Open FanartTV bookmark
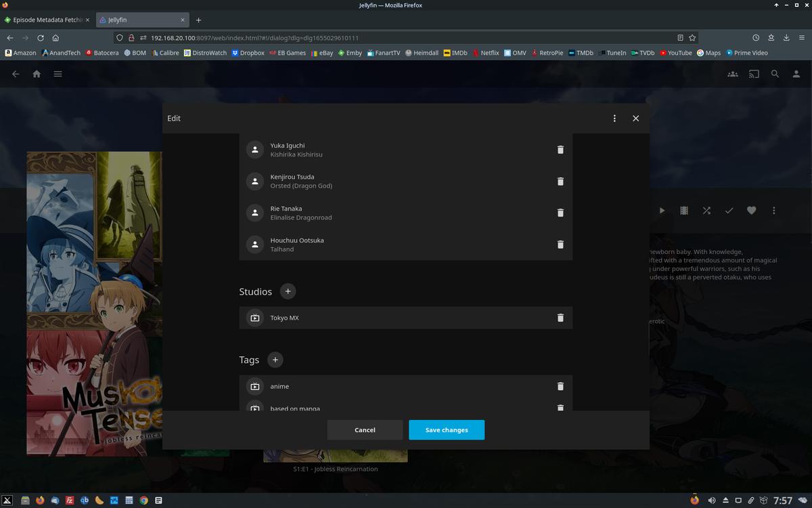Image resolution: width=812 pixels, height=508 pixels. pyautogui.click(x=384, y=53)
